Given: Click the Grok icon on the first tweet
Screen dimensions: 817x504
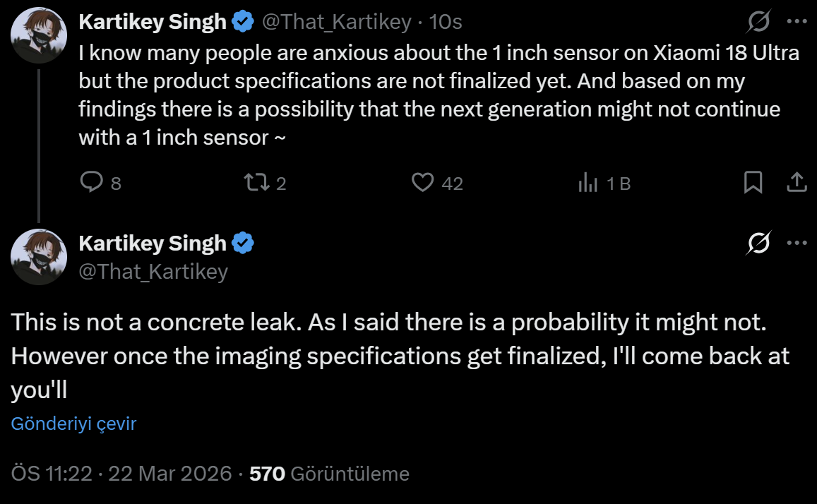Looking at the screenshot, I should (758, 23).
